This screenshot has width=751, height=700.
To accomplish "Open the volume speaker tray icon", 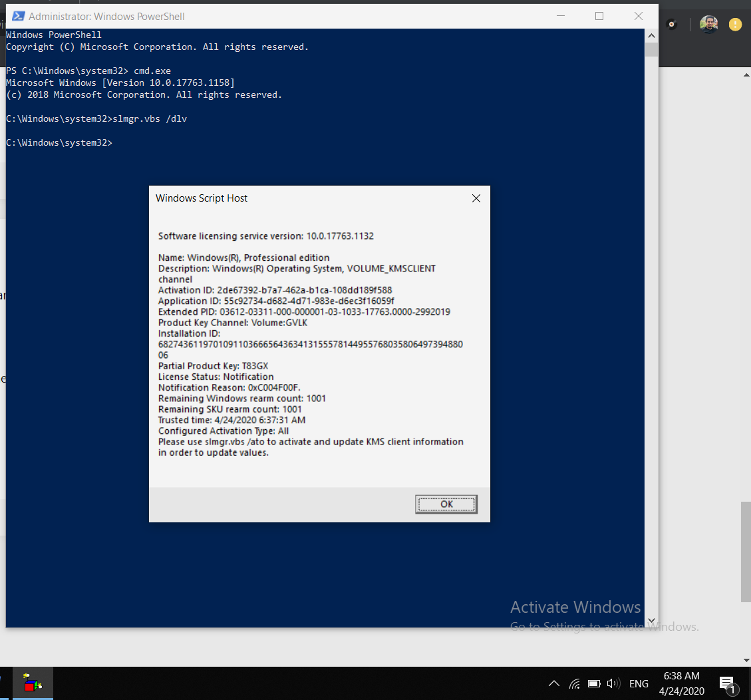I will tap(613, 684).
